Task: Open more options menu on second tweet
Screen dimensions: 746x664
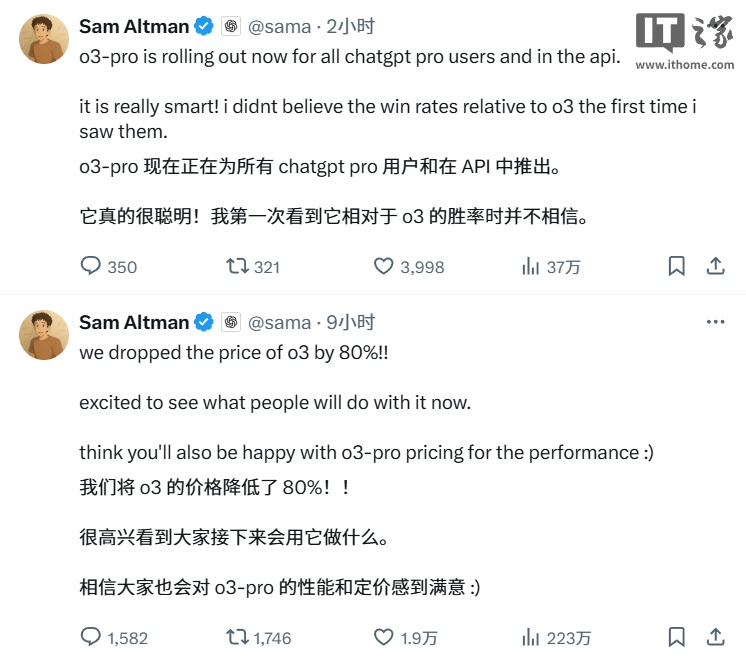Action: [716, 322]
